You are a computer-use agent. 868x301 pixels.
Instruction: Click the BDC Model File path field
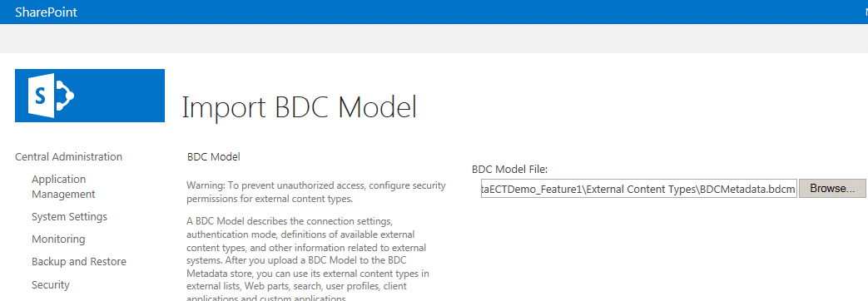tap(639, 189)
